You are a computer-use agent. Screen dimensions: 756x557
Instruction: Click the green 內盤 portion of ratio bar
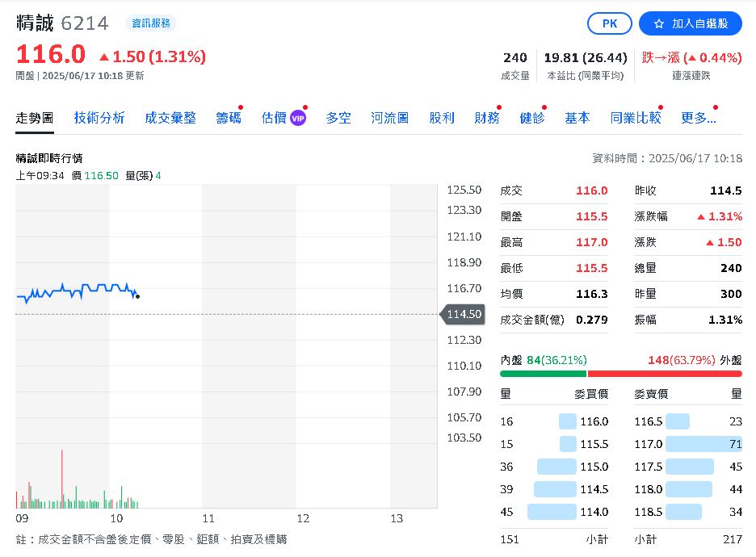(544, 374)
